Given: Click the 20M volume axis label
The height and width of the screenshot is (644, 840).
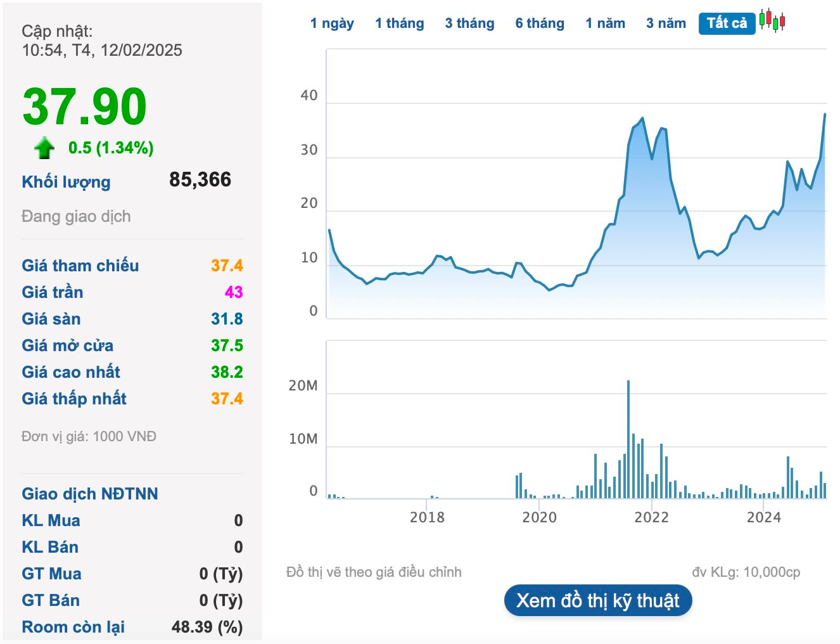Looking at the screenshot, I should [x=303, y=386].
